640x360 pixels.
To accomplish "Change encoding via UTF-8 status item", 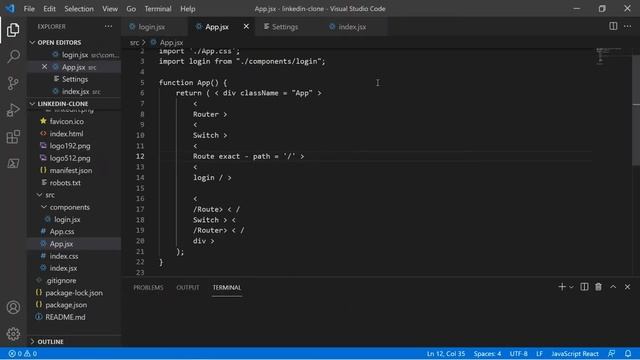I will point(518,353).
